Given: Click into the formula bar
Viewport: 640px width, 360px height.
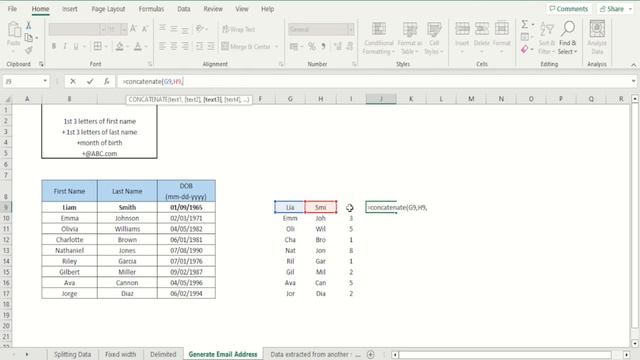Looking at the screenshot, I should tap(373, 82).
